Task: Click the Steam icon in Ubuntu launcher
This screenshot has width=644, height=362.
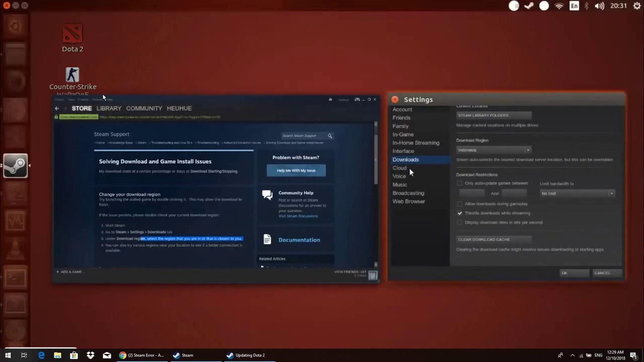Action: coord(15,165)
